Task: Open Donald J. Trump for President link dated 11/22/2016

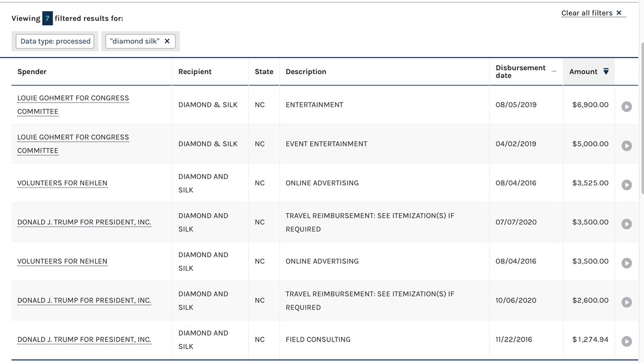Action: click(x=84, y=340)
